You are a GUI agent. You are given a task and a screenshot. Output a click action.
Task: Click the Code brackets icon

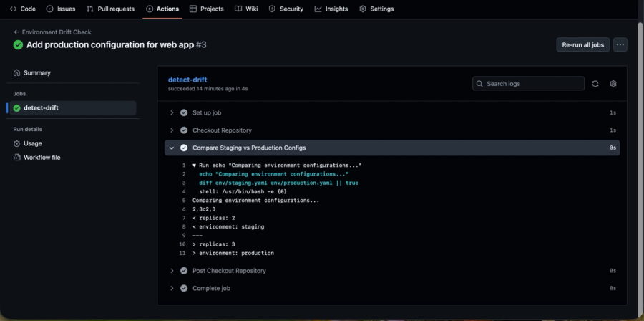click(x=13, y=9)
